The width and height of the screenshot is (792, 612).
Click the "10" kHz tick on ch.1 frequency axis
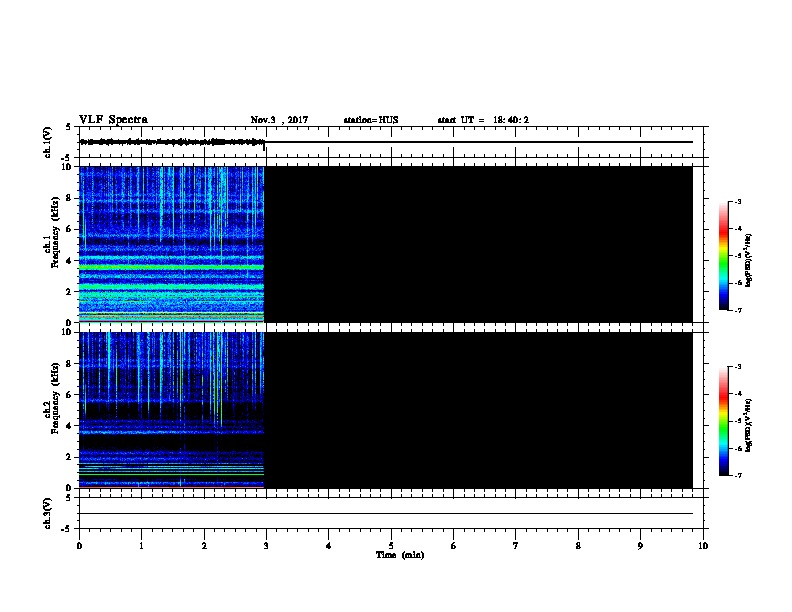[x=67, y=167]
